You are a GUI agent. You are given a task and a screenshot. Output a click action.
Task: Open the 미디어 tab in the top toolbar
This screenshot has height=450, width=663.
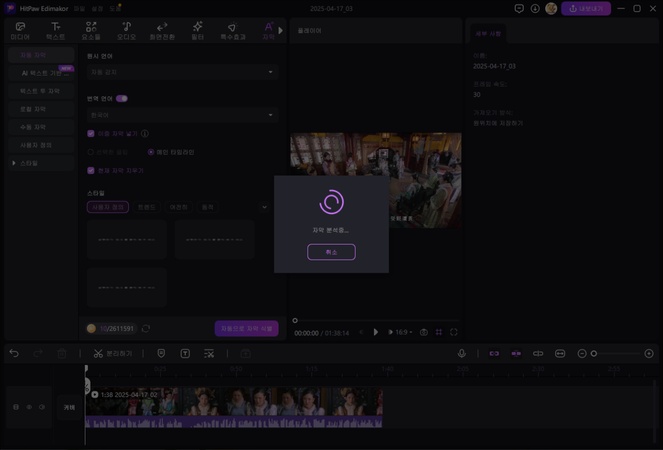(20, 31)
